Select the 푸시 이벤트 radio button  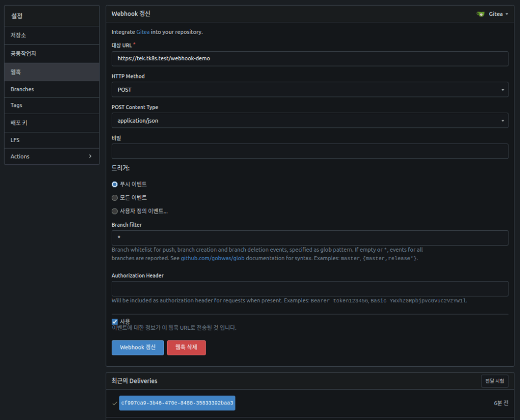(x=115, y=184)
